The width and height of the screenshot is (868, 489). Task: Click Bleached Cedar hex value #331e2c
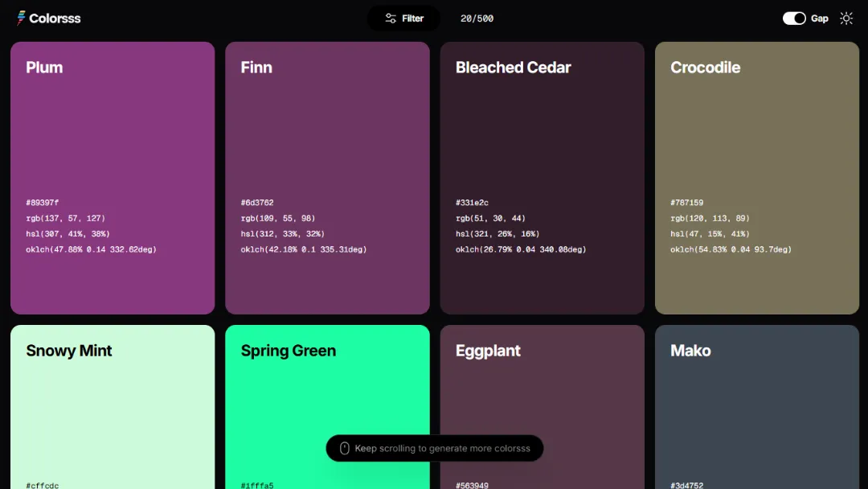[472, 203]
